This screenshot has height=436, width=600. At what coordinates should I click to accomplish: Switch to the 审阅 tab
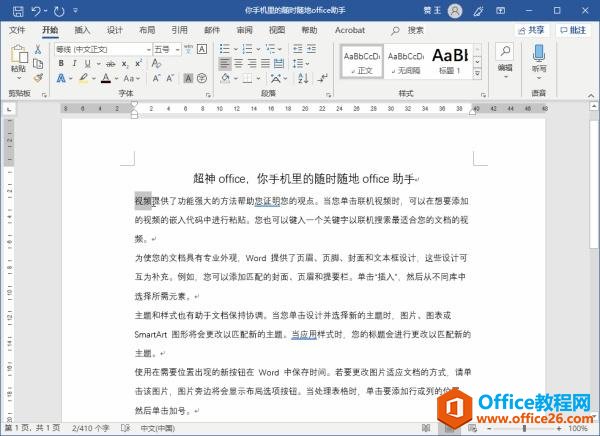click(x=244, y=30)
